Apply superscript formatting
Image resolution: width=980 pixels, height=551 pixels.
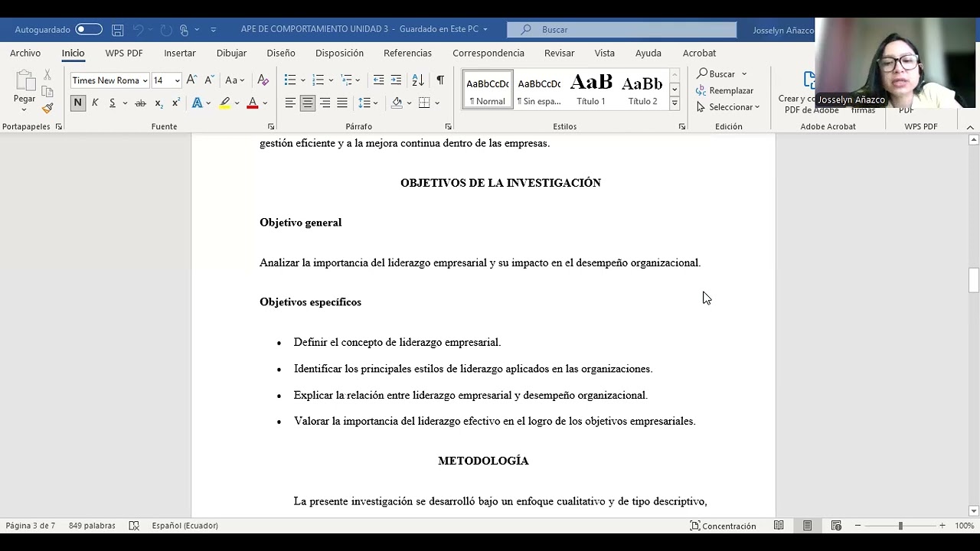176,103
